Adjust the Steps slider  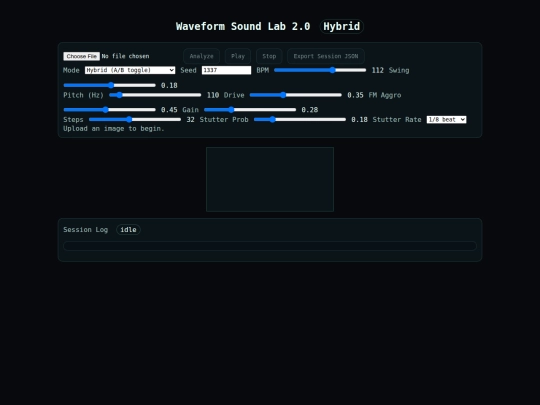tap(135, 120)
